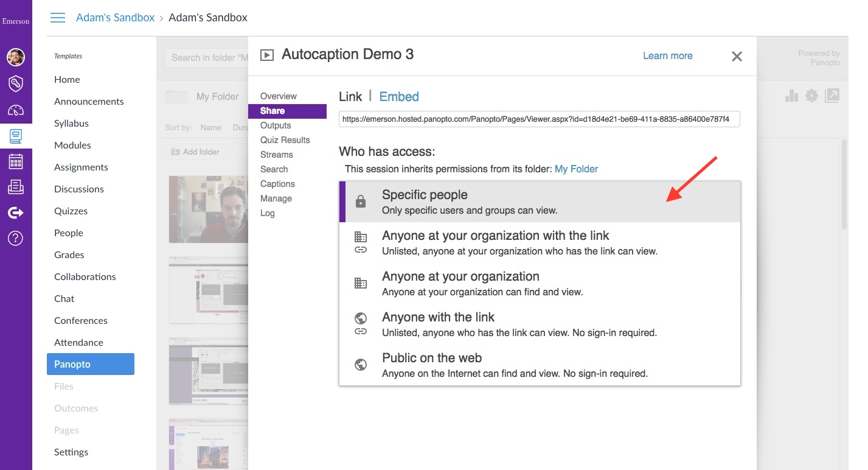Choose Anyone at your organization option
The width and height of the screenshot is (868, 470).
[x=540, y=283]
